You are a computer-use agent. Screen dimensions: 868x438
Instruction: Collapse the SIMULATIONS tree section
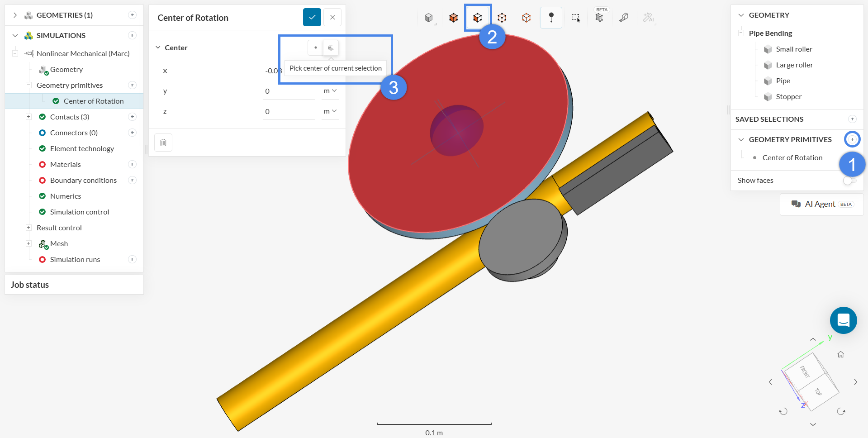point(15,35)
